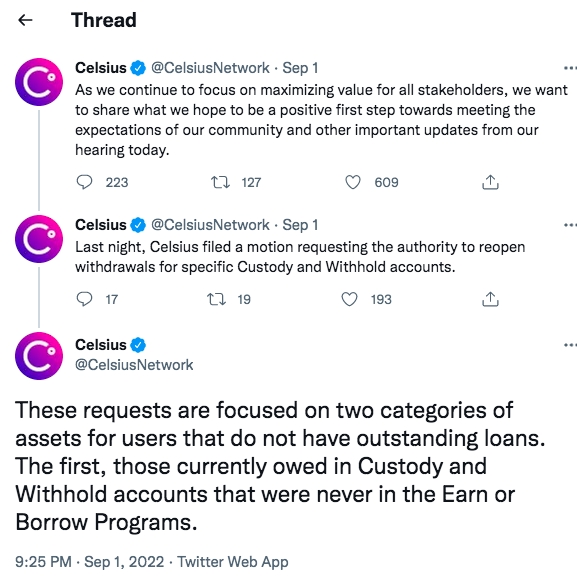Open more options on the main tweet
The height and width of the screenshot is (579, 577).
pos(570,345)
